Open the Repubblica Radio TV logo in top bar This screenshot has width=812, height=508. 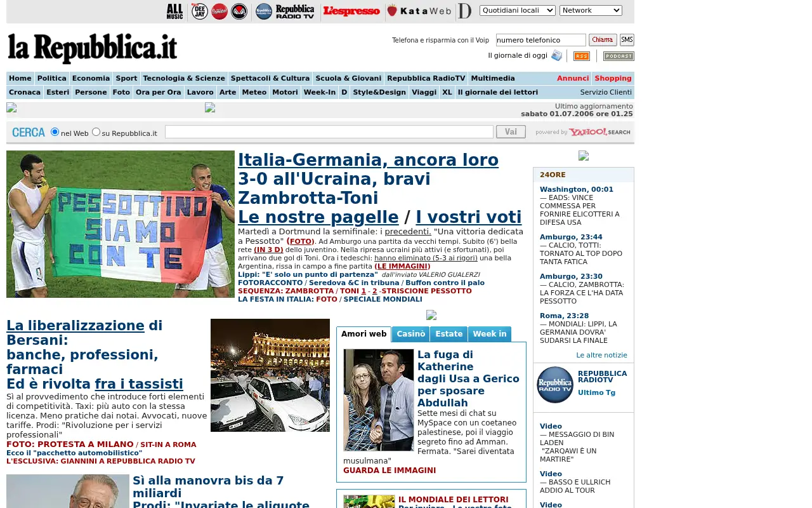285,11
